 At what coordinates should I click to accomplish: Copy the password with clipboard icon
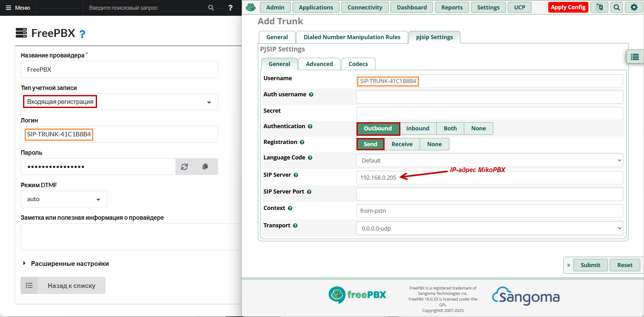coord(205,166)
